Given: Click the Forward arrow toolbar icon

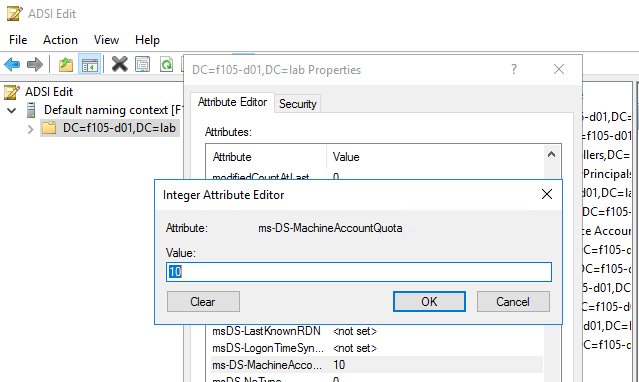Looking at the screenshot, I should pos(35,64).
